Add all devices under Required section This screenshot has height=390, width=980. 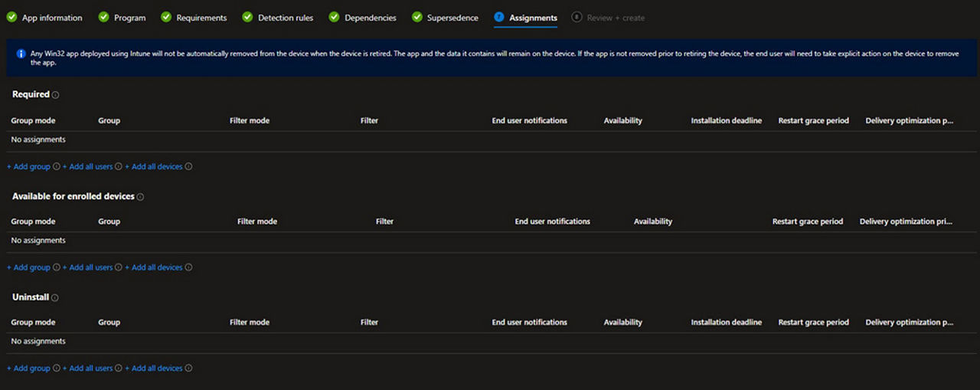[153, 166]
